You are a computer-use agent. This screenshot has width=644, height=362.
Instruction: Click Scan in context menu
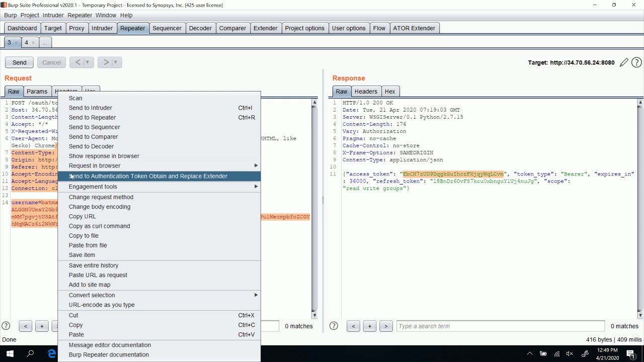click(x=159, y=98)
